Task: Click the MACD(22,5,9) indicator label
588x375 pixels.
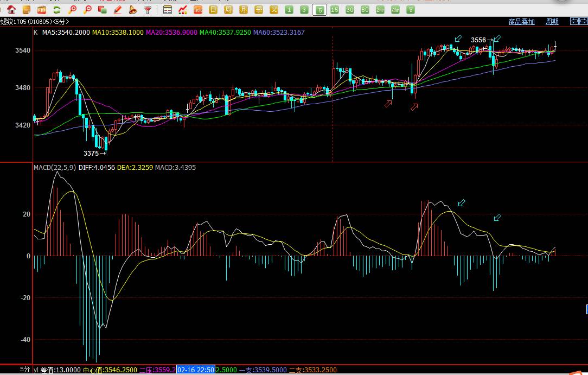Action: coord(55,168)
